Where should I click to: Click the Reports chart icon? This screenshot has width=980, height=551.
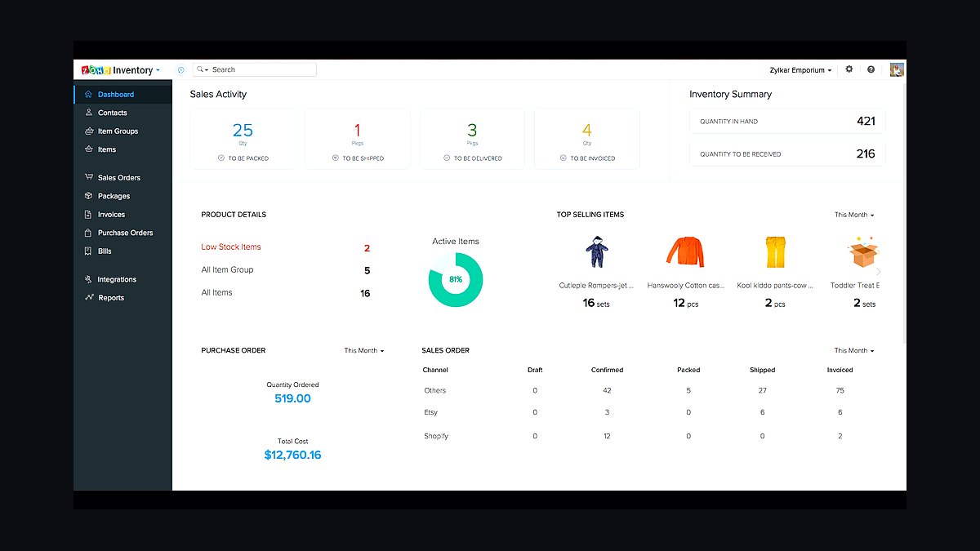pyautogui.click(x=89, y=298)
